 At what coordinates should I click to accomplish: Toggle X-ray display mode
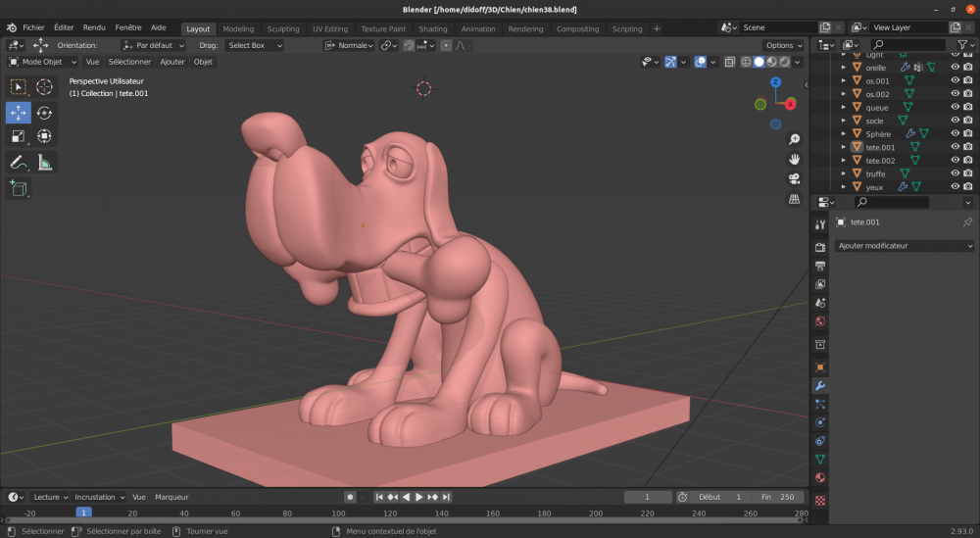coord(729,62)
